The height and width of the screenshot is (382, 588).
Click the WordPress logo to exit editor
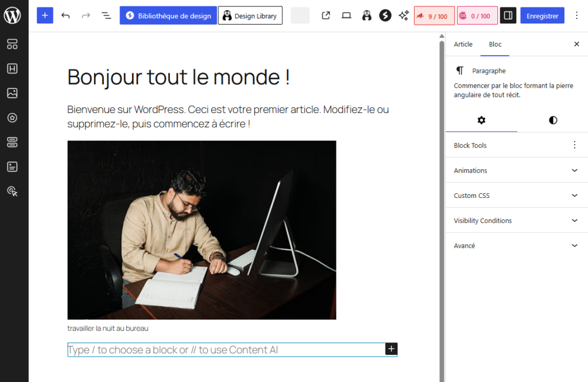pos(13,15)
